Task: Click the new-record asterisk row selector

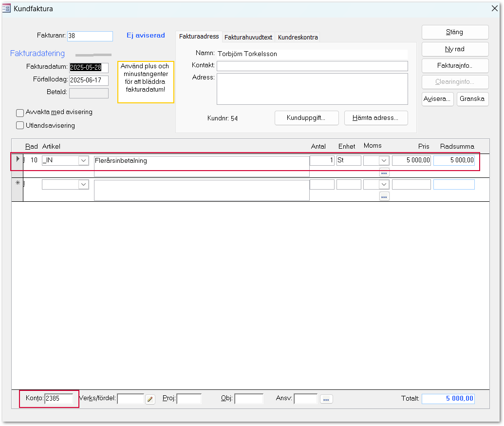Action: pyautogui.click(x=18, y=184)
